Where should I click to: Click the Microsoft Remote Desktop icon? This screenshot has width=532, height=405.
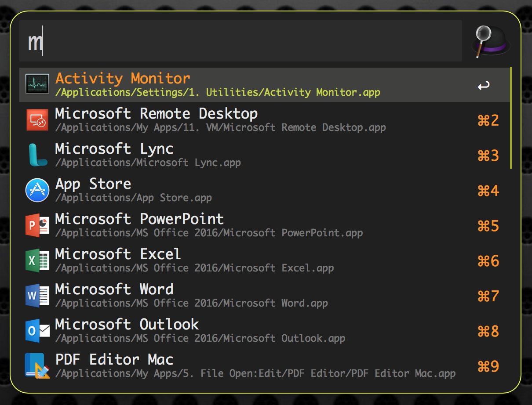pos(37,119)
